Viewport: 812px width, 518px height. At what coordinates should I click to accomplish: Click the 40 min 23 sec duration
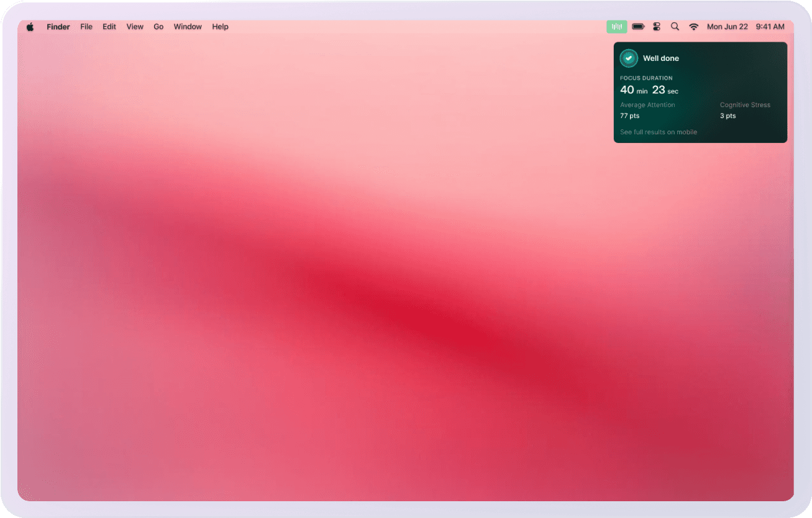[x=649, y=90]
